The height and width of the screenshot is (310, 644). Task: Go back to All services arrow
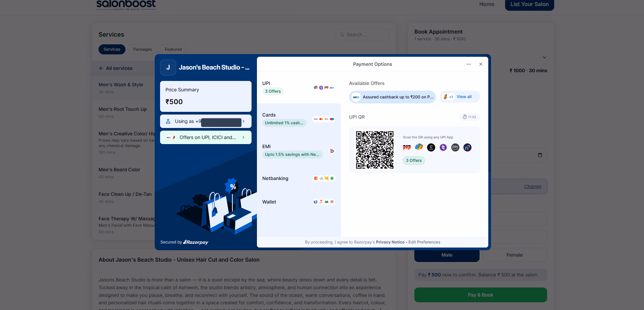(101, 68)
